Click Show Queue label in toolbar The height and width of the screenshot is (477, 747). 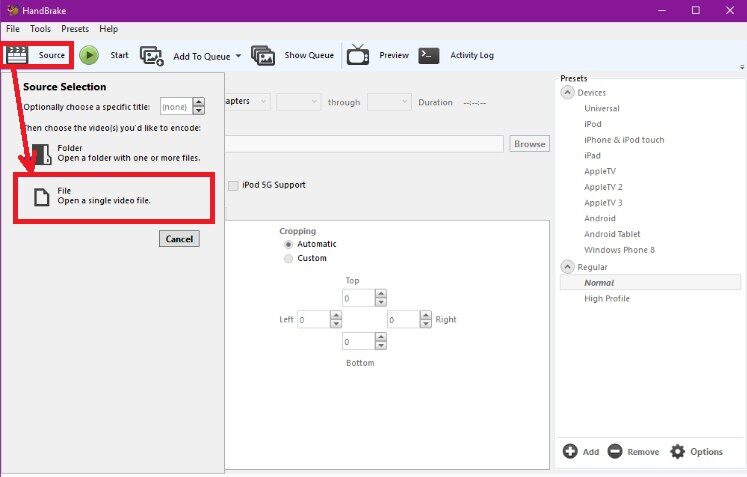[309, 55]
